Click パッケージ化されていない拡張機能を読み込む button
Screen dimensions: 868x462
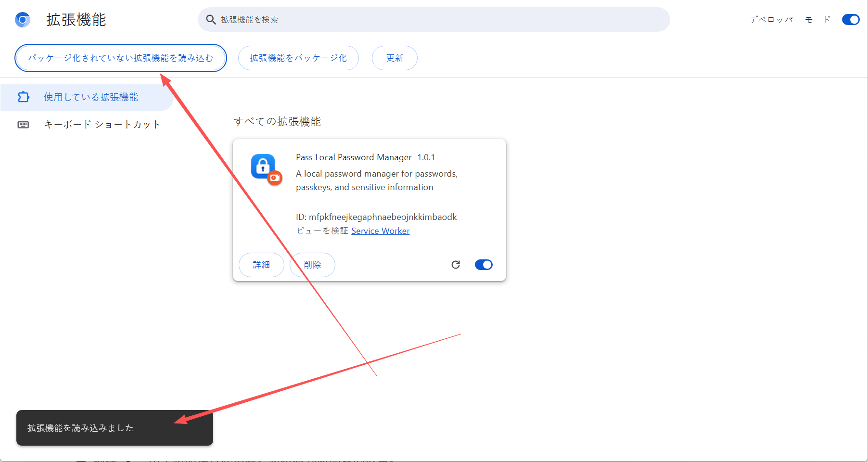[121, 58]
